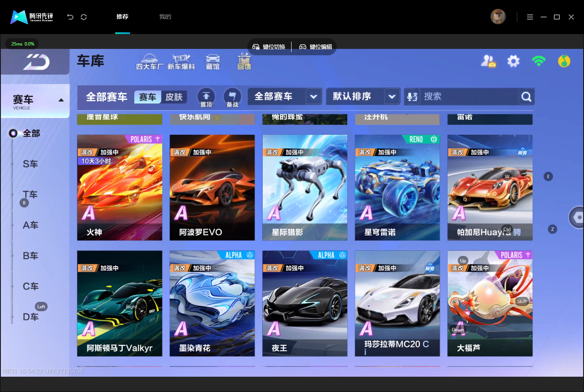Click the E key mapping marker
Image resolution: width=584 pixels, height=392 pixels.
548,176
